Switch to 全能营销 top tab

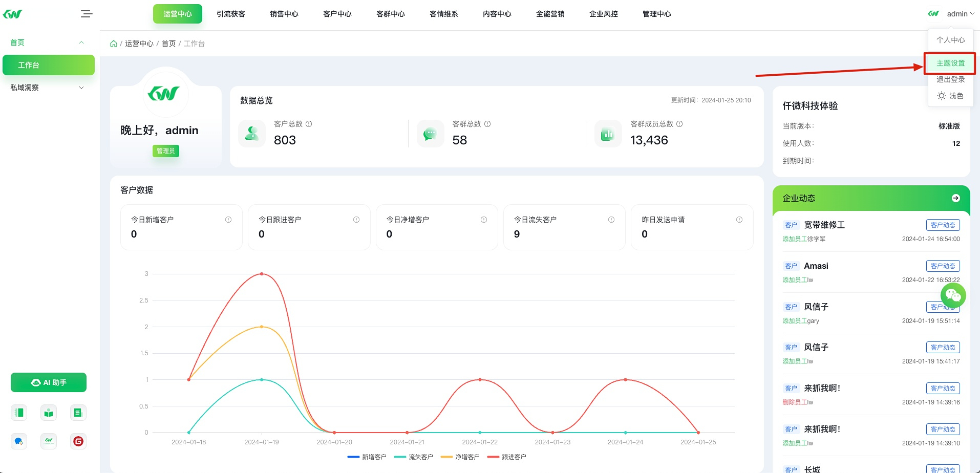(550, 14)
